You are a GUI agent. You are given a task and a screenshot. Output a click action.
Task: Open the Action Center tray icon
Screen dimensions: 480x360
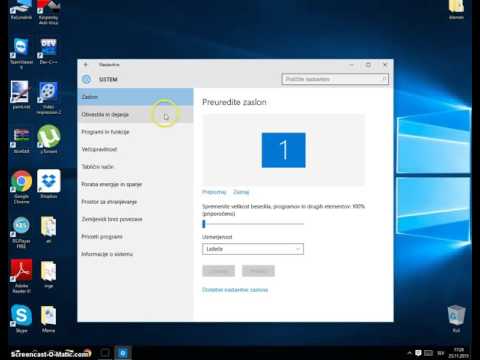pyautogui.click(x=418, y=353)
